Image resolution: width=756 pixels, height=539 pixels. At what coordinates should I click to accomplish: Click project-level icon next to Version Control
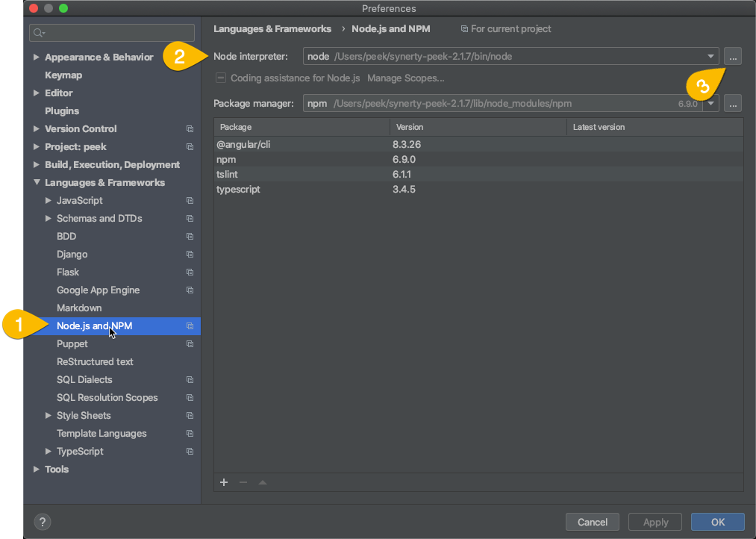click(190, 128)
